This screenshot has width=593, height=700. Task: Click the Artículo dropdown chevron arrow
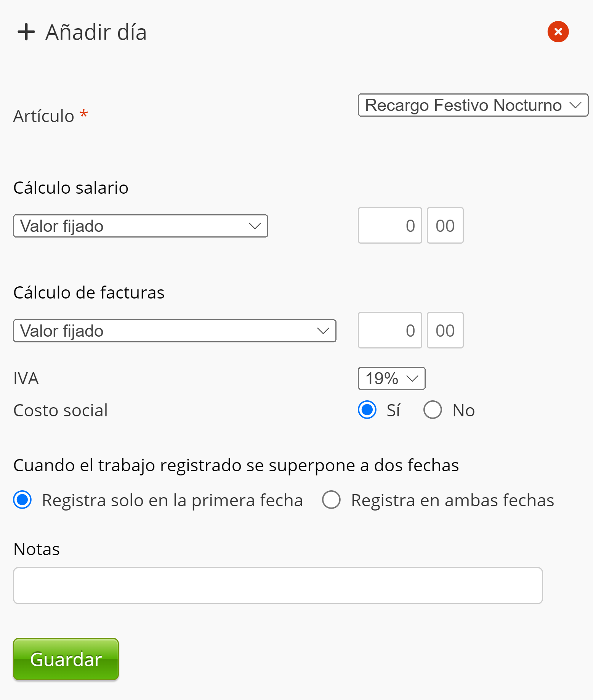point(575,105)
